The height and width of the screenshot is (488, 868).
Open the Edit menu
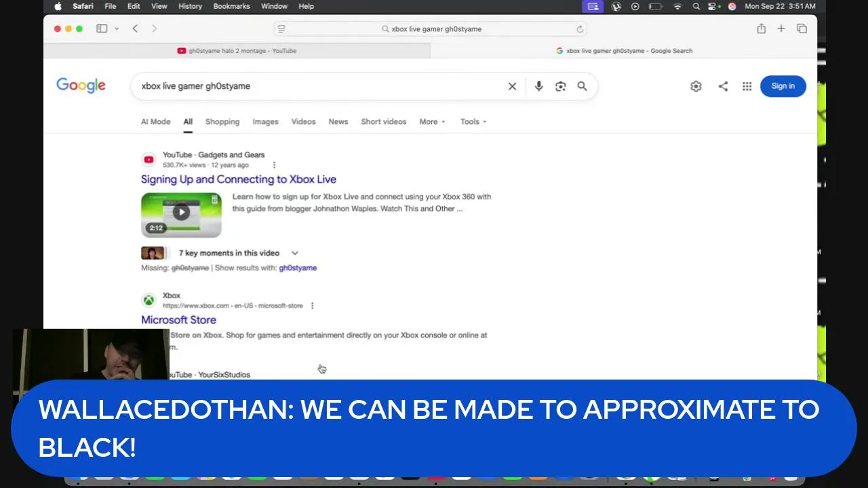pos(134,6)
